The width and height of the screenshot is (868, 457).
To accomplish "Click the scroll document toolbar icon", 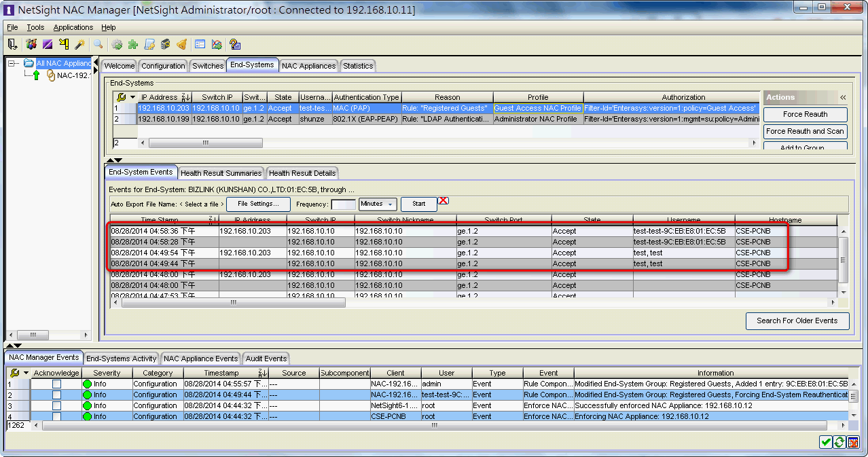I will point(149,44).
